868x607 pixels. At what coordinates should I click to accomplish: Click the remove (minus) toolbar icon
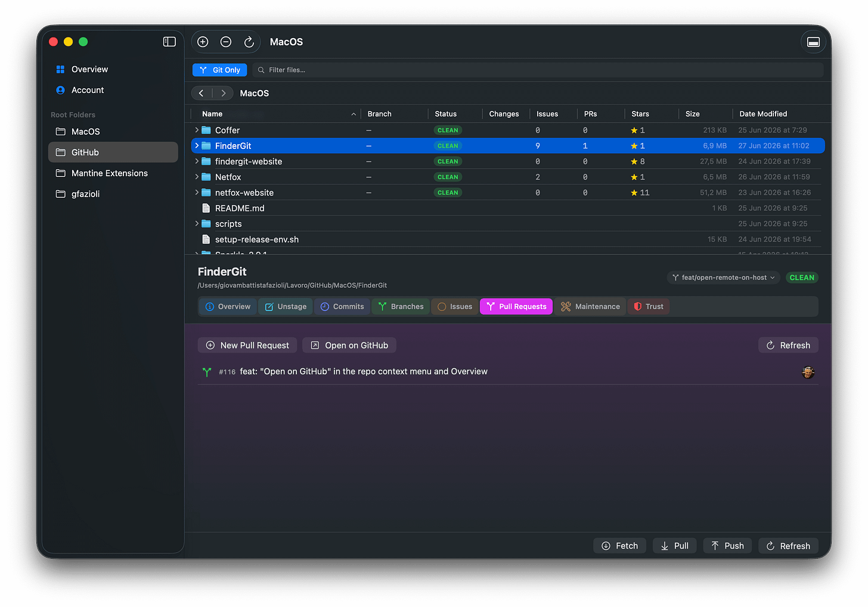click(x=226, y=42)
